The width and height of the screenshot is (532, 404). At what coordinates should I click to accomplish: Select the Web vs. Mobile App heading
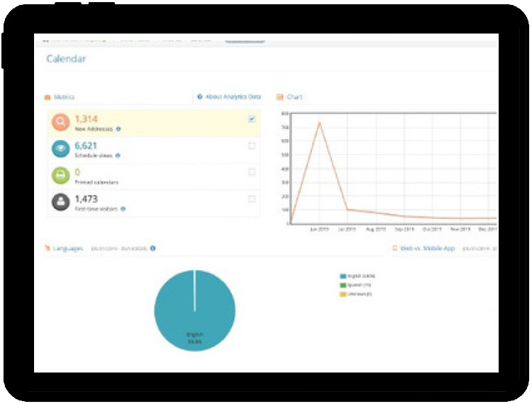point(426,249)
